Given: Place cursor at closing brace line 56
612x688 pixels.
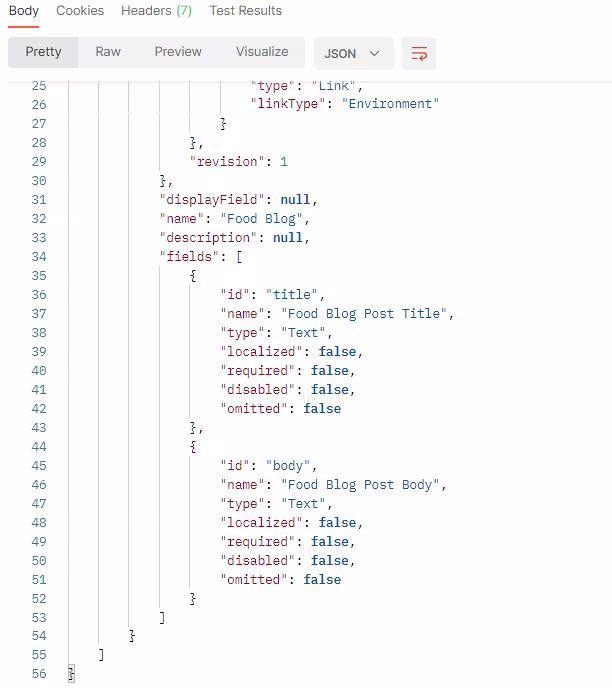Looking at the screenshot, I should [x=71, y=674].
